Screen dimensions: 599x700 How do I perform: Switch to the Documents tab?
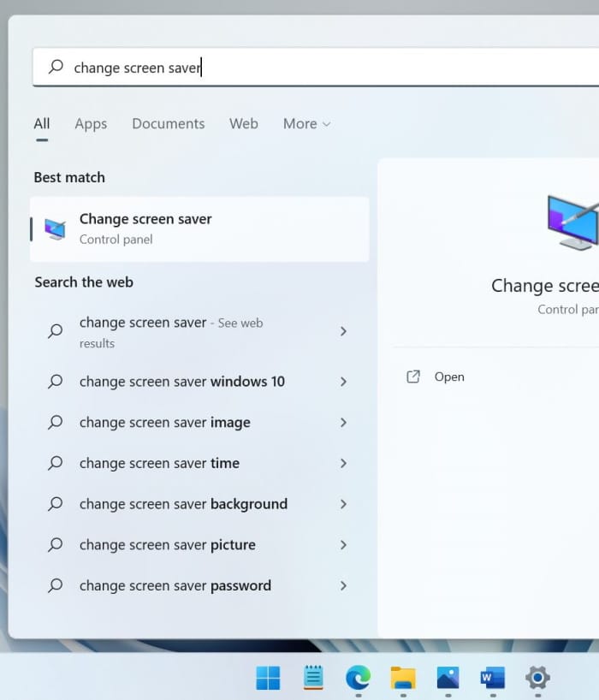[169, 124]
